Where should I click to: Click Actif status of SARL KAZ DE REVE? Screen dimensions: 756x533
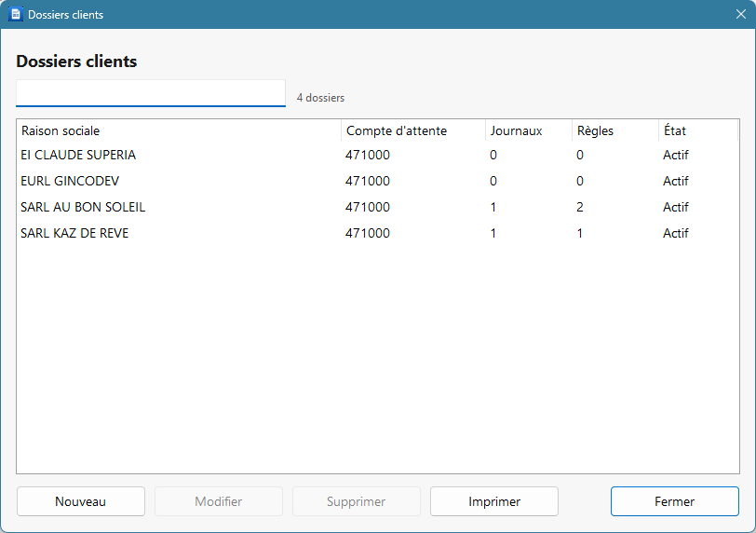coord(676,233)
